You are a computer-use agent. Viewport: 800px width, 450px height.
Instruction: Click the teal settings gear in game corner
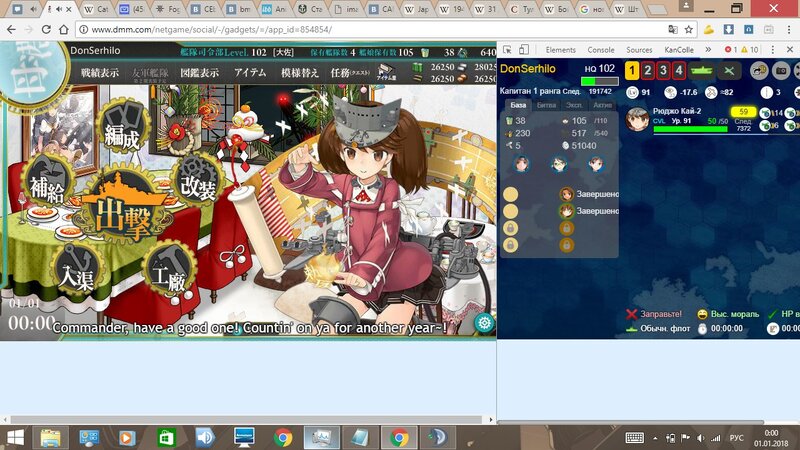[x=485, y=323]
